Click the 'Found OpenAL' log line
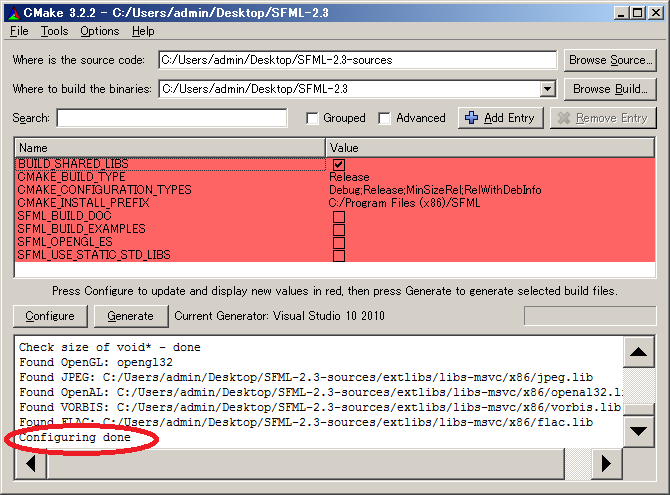Viewport: 670px width, 495px height. tap(321, 392)
